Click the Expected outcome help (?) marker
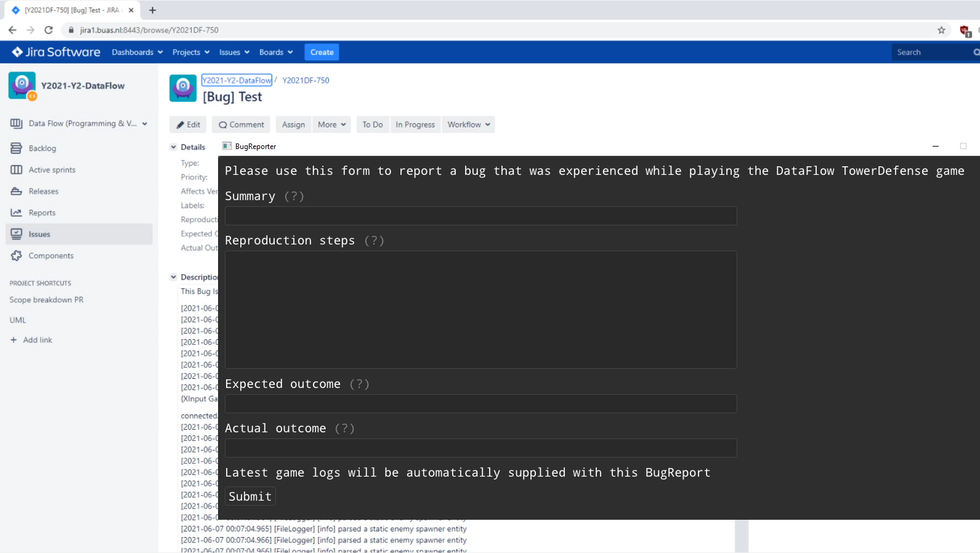 pos(359,384)
